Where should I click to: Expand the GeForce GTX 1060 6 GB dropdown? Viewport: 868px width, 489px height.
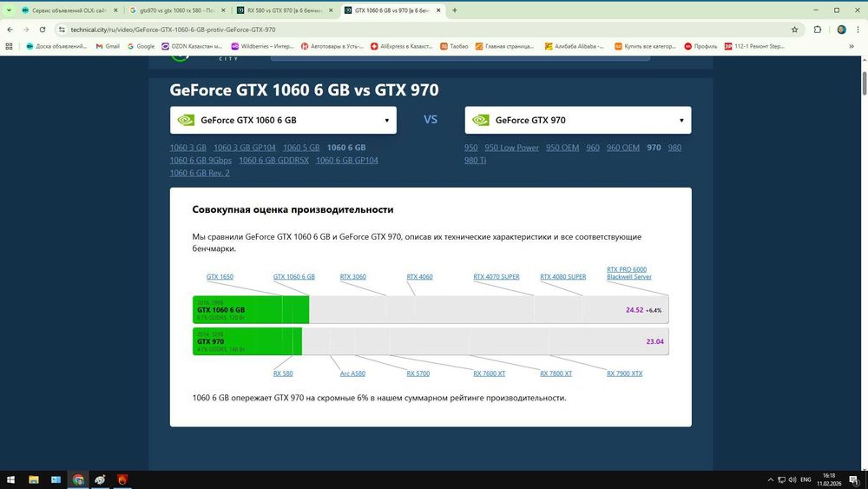click(x=283, y=120)
